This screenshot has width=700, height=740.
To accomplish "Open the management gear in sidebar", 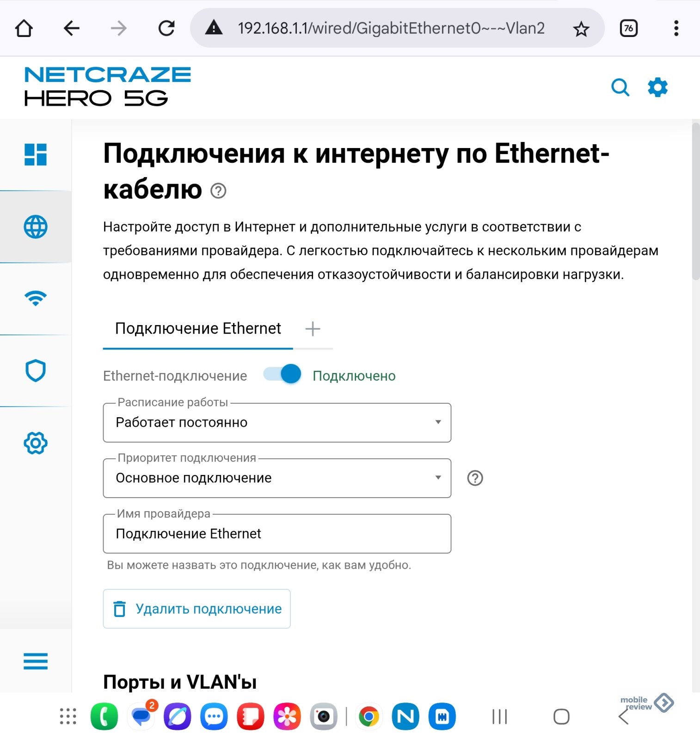I will coord(36,443).
